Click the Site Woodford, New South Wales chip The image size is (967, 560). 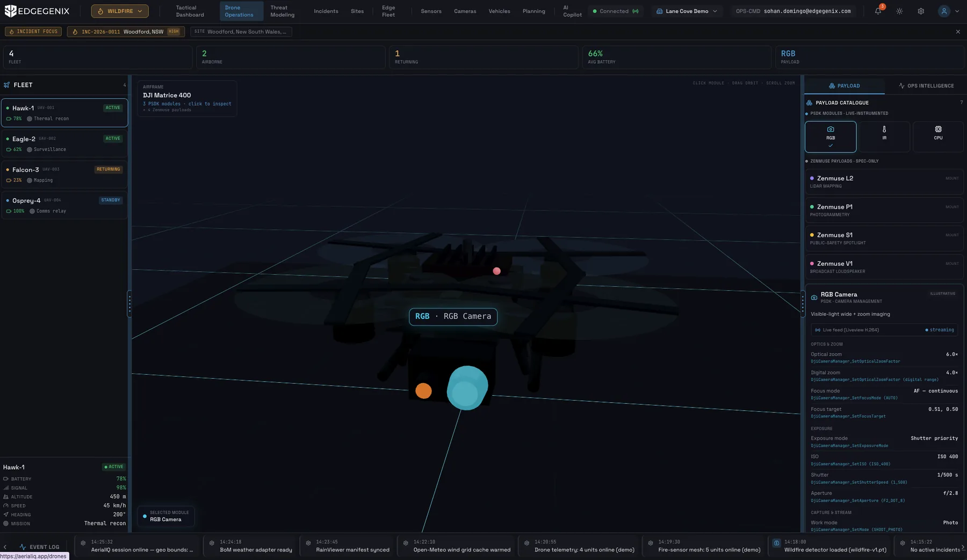coord(241,32)
